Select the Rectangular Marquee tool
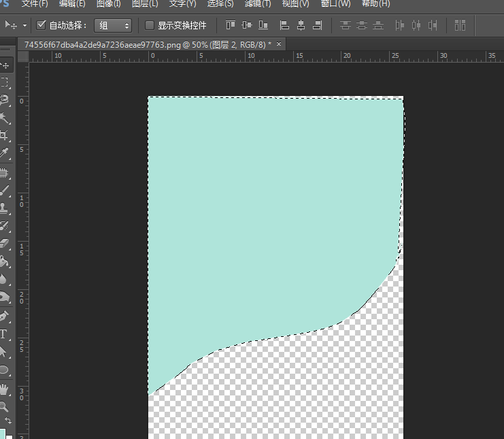 (5, 82)
